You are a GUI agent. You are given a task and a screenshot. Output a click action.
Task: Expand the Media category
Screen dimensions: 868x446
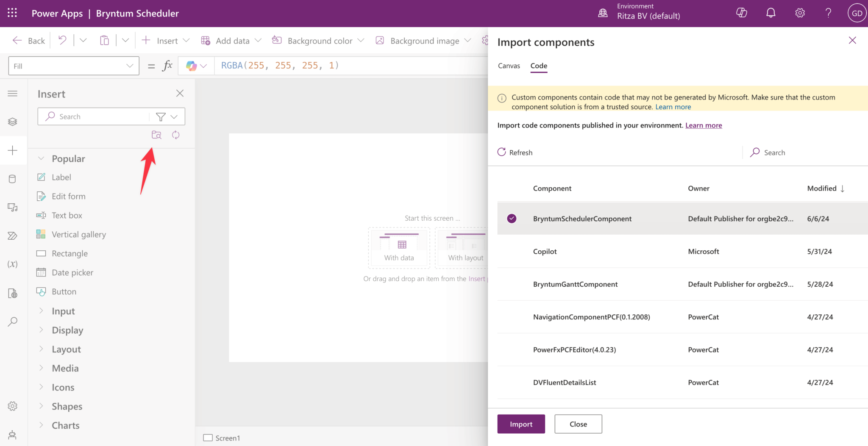[x=41, y=368]
